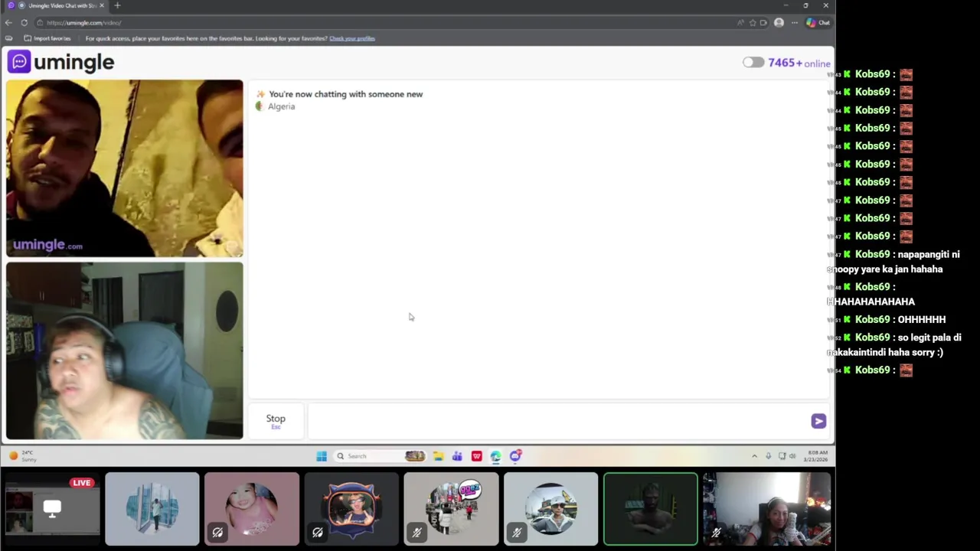Click the deafened icon on cat-ear avatar tile
This screenshot has height=551, width=980.
pyautogui.click(x=317, y=533)
